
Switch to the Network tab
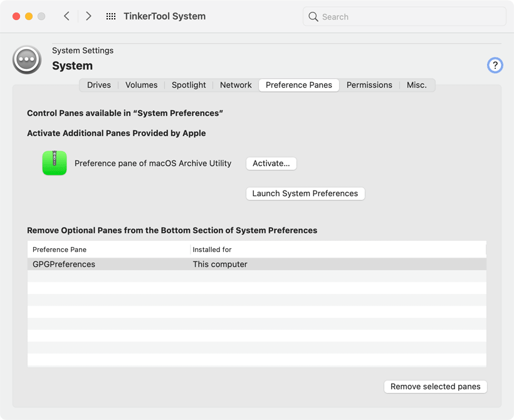[236, 85]
